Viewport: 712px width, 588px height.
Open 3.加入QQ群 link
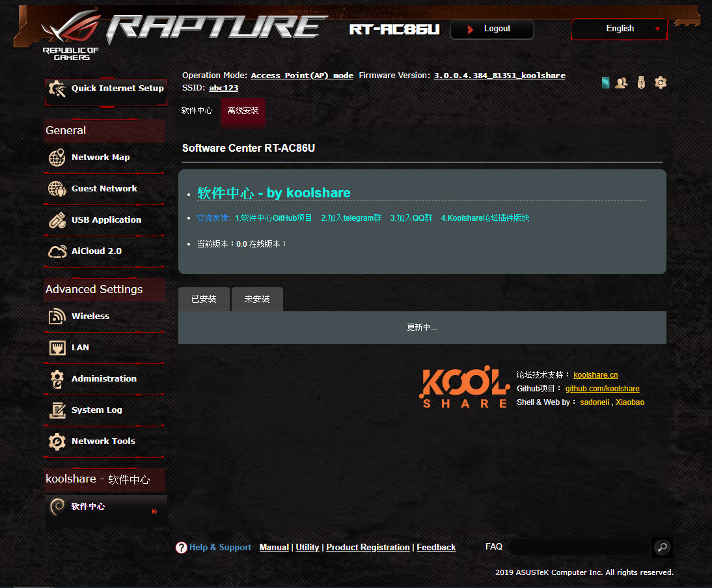point(411,218)
